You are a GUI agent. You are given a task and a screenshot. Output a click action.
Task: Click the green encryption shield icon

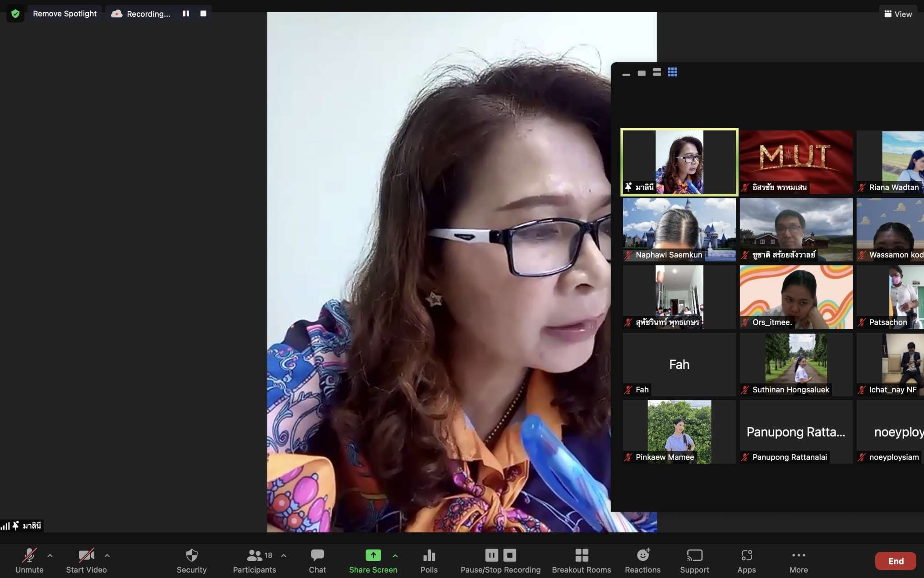pos(15,14)
